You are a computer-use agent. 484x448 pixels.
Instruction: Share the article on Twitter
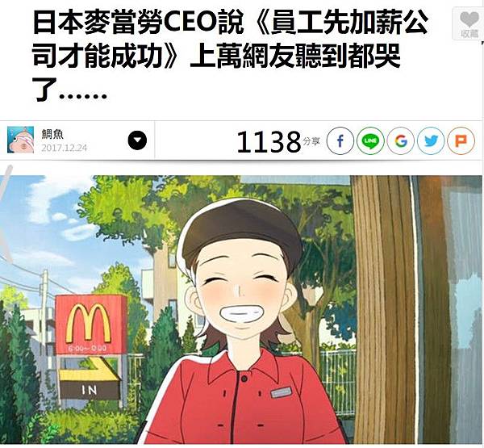coord(431,140)
